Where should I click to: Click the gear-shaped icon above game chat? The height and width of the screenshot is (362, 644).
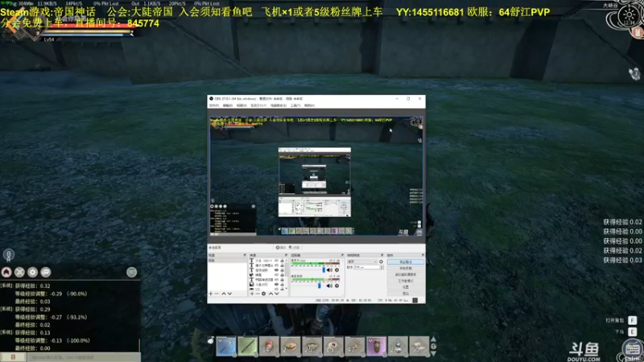click(32, 272)
